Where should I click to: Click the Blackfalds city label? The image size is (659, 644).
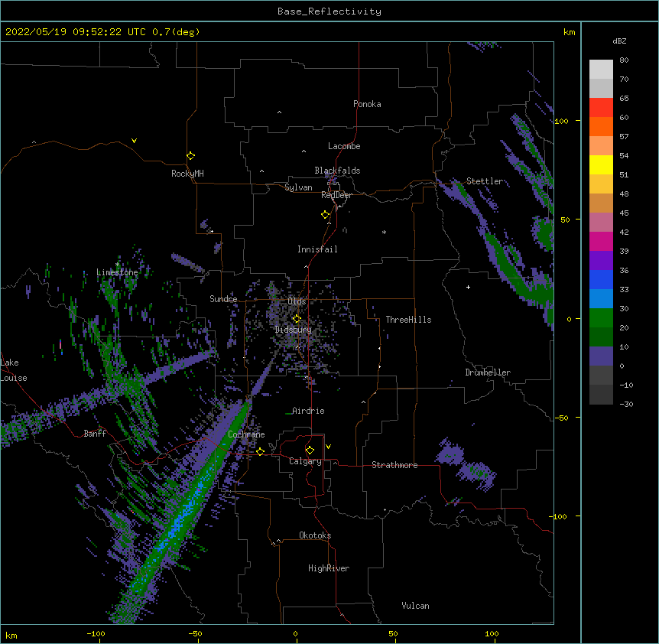[x=337, y=171]
